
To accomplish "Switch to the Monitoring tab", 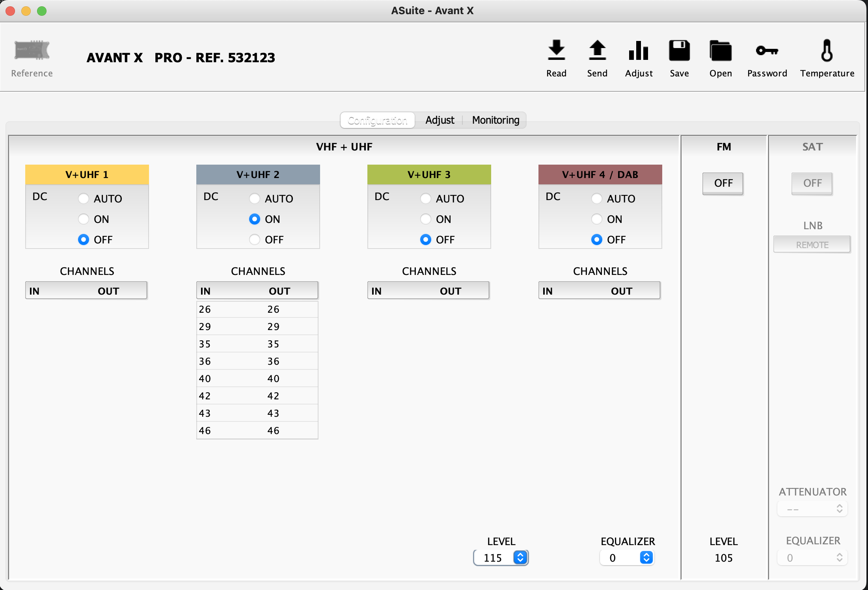I will (x=495, y=120).
